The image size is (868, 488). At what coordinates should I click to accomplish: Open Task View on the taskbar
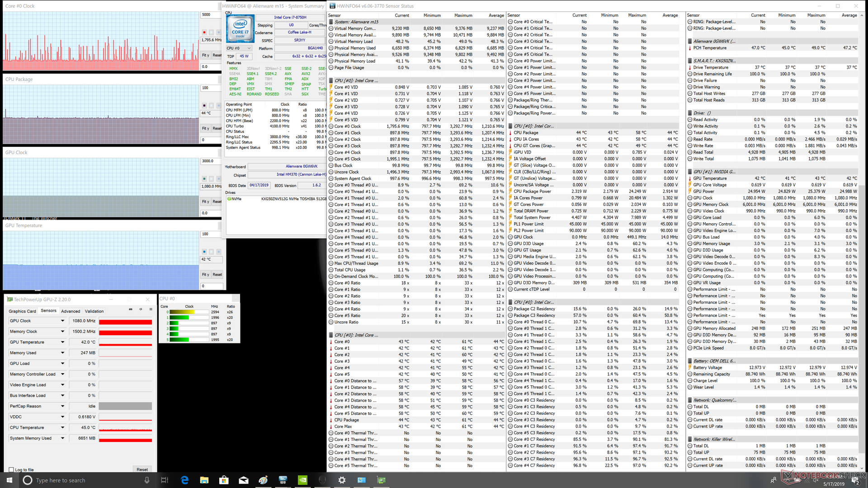point(165,480)
